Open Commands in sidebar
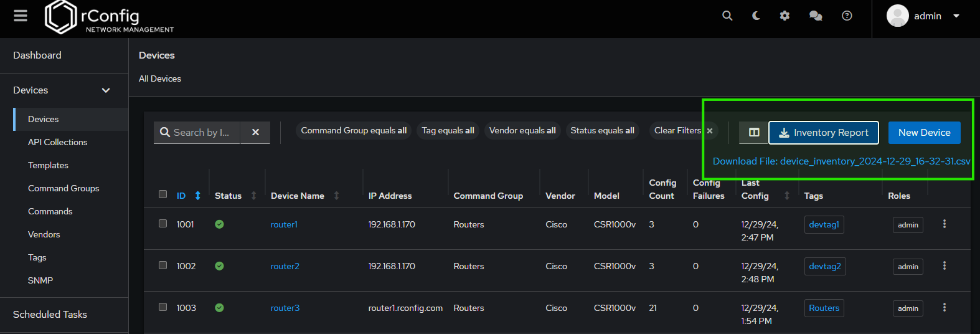The image size is (980, 334). click(x=50, y=211)
